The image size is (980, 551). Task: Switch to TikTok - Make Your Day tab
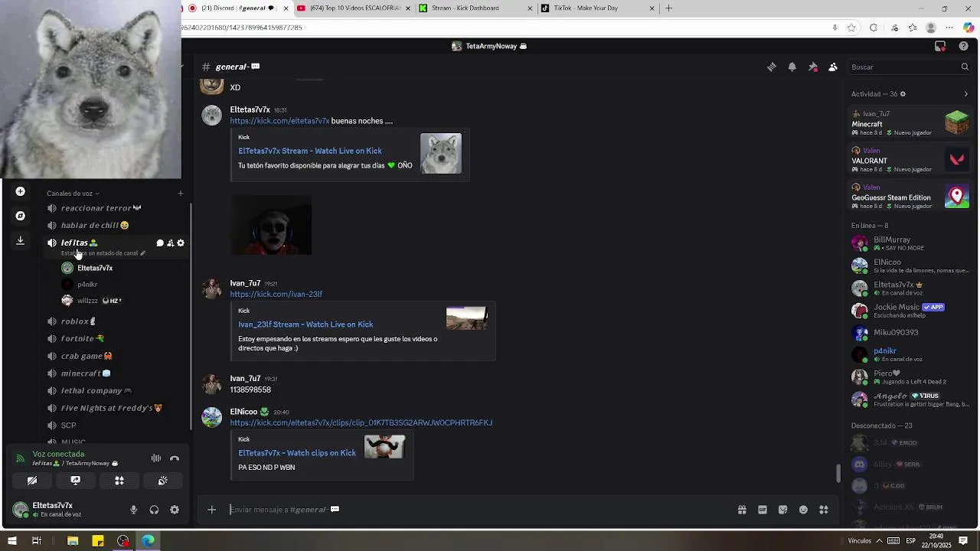pyautogui.click(x=597, y=8)
